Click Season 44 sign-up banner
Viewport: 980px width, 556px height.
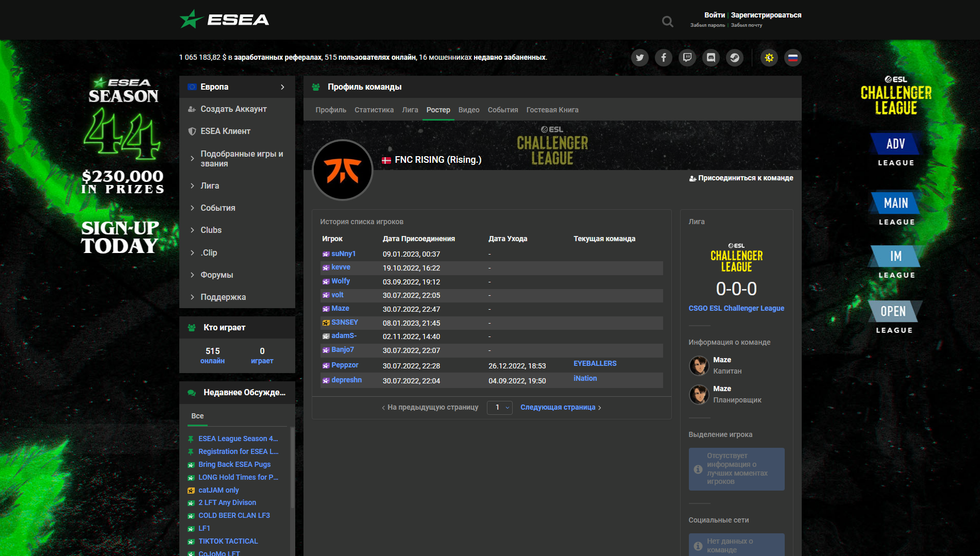click(123, 166)
